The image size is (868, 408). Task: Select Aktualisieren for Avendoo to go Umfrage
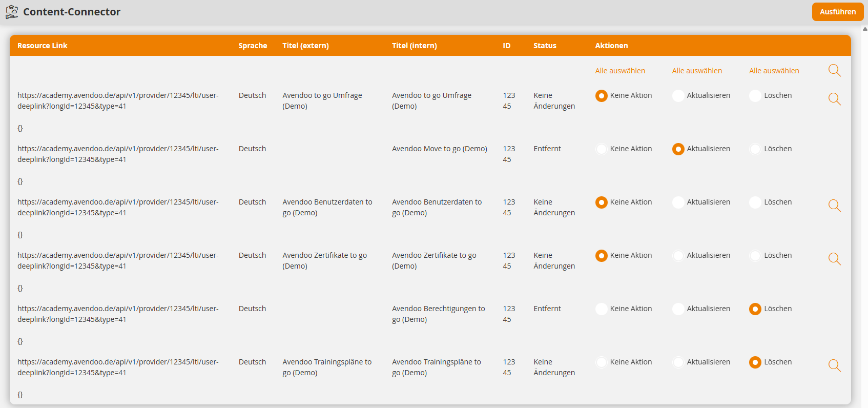point(678,95)
